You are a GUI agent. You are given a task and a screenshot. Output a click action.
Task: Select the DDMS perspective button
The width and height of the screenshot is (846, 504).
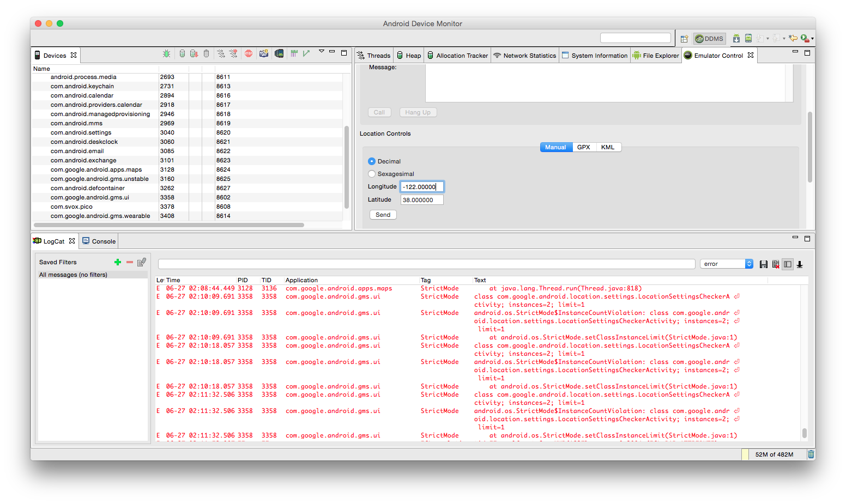(709, 39)
